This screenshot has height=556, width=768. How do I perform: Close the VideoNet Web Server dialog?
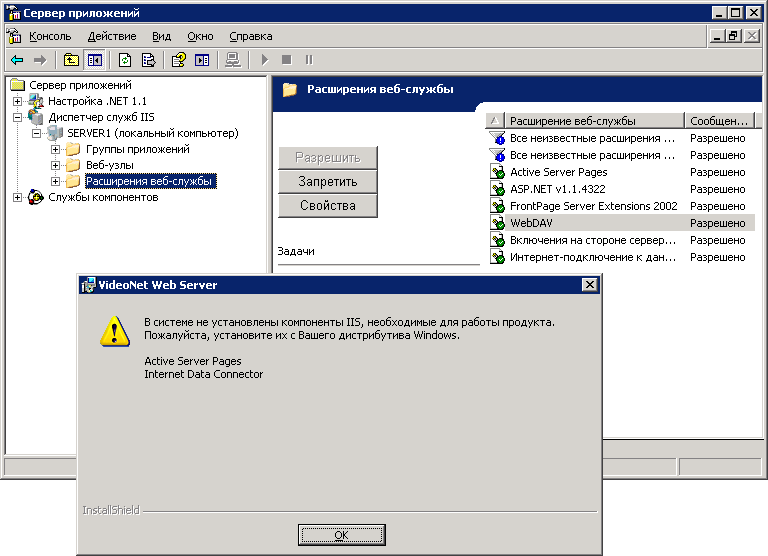(x=590, y=285)
